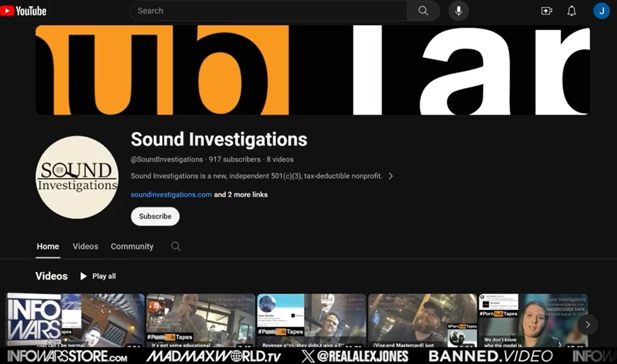Open soundinvestigations.com link
The width and height of the screenshot is (617, 364).
pyautogui.click(x=171, y=195)
